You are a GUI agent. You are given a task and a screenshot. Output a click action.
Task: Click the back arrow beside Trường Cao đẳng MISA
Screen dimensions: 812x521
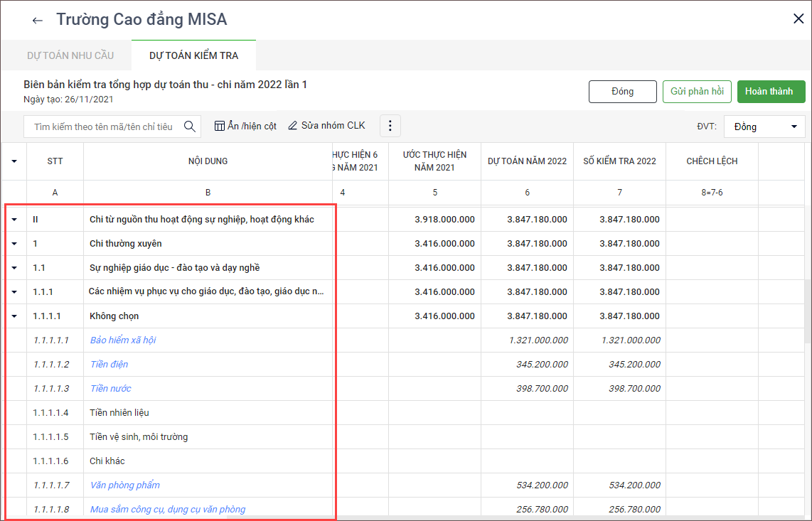38,21
